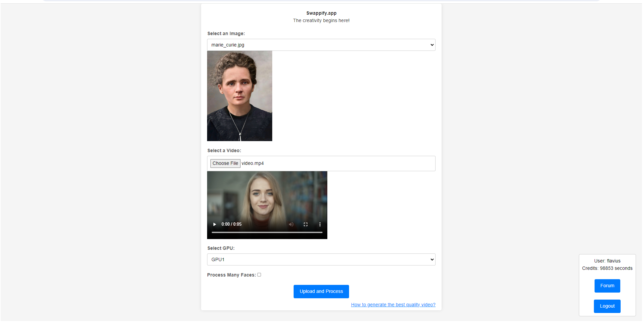Click the 'Process Many Faces:' label
Screen dimensions: 644x323
point(231,275)
